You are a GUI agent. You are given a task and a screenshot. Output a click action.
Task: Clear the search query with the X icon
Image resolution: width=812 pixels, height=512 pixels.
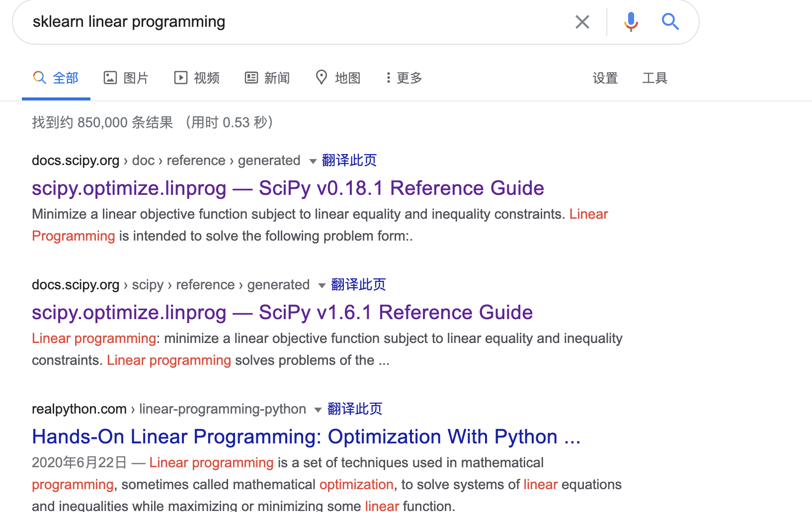[x=582, y=21]
